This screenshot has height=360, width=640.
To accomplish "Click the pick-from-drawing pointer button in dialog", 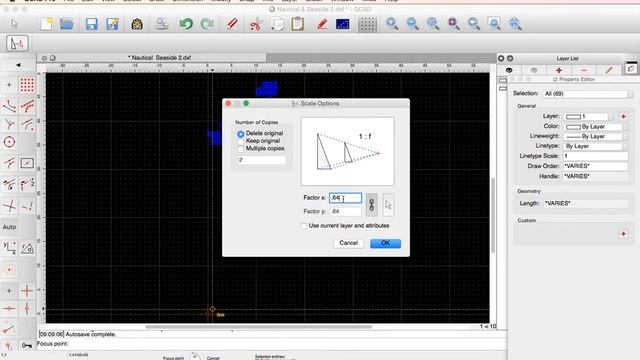I will click(388, 204).
